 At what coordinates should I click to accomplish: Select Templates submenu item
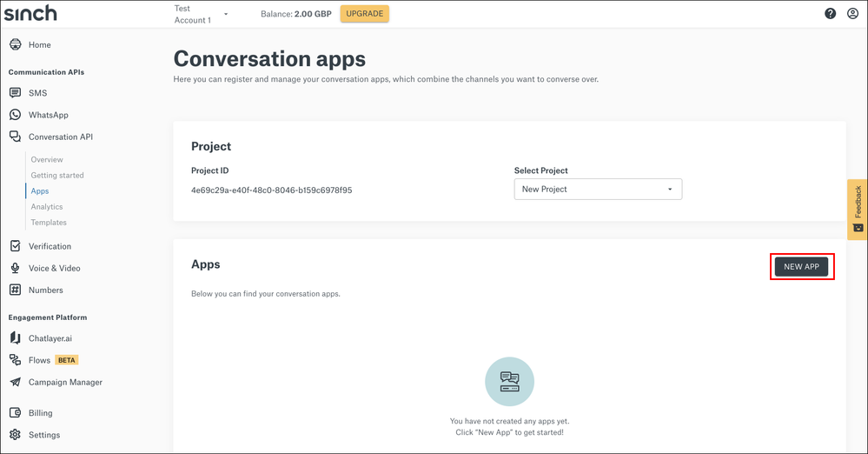49,223
